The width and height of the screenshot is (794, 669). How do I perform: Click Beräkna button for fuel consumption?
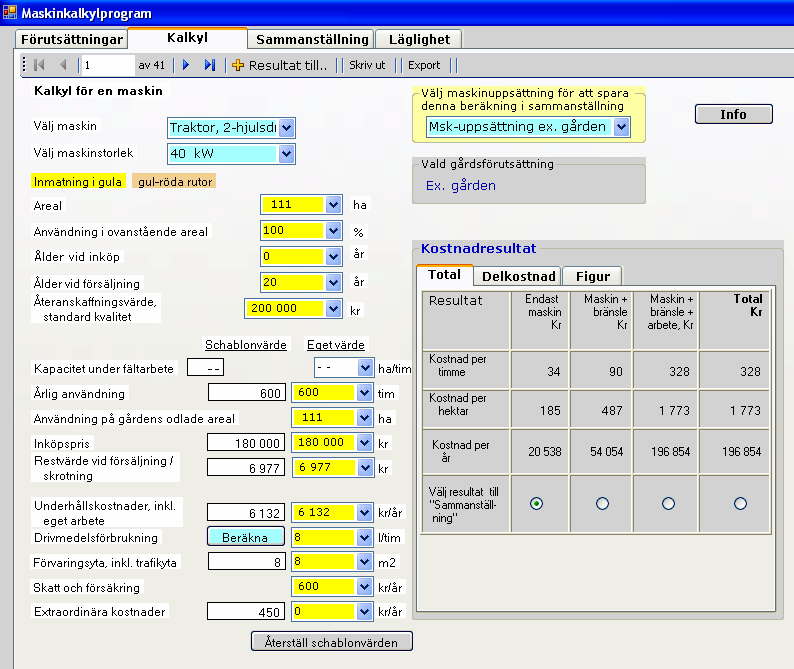coord(246,537)
